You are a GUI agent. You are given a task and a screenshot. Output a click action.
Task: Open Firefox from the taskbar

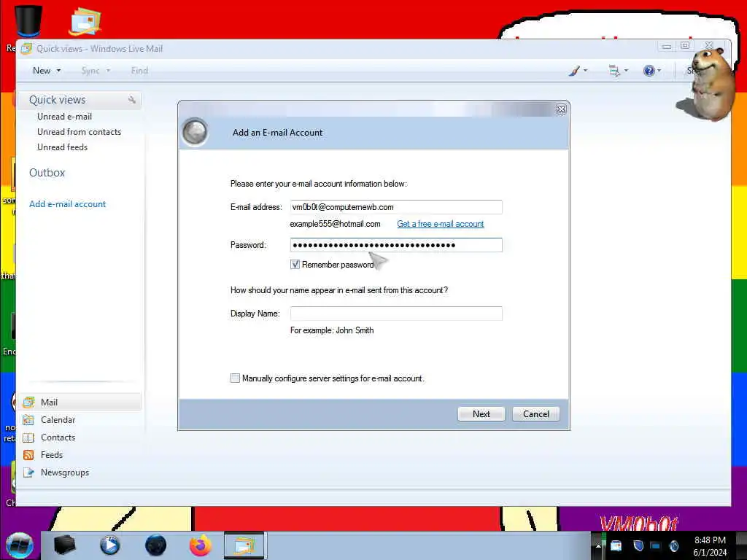201,545
